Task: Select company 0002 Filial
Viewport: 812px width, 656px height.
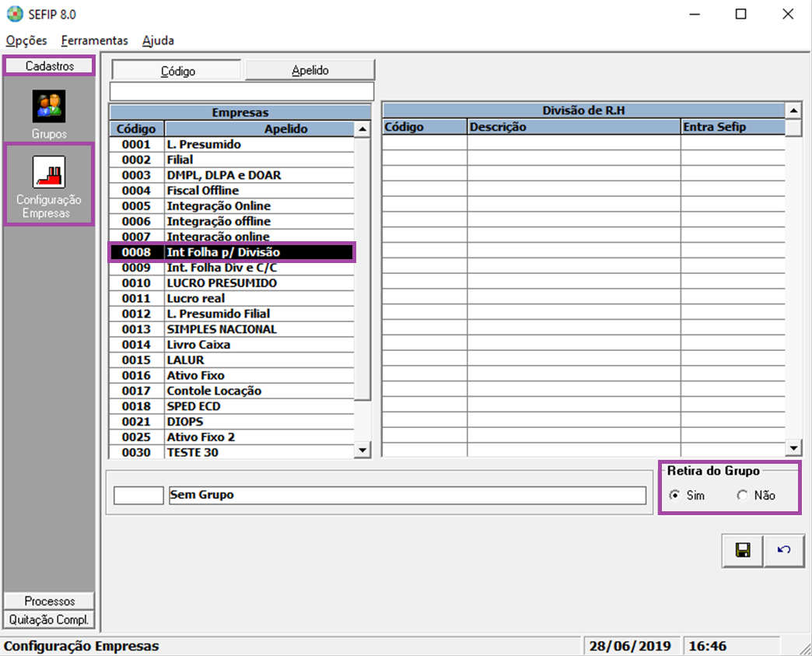Action: (232, 160)
